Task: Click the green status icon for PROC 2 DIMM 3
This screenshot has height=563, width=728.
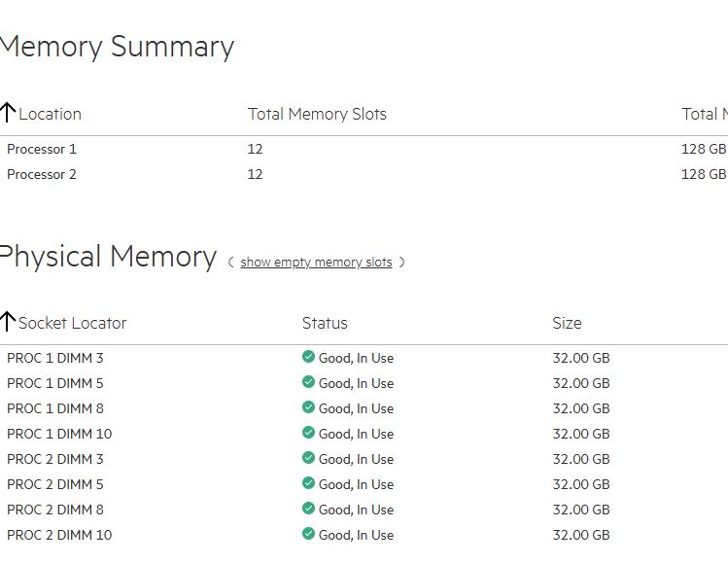Action: tap(308, 458)
